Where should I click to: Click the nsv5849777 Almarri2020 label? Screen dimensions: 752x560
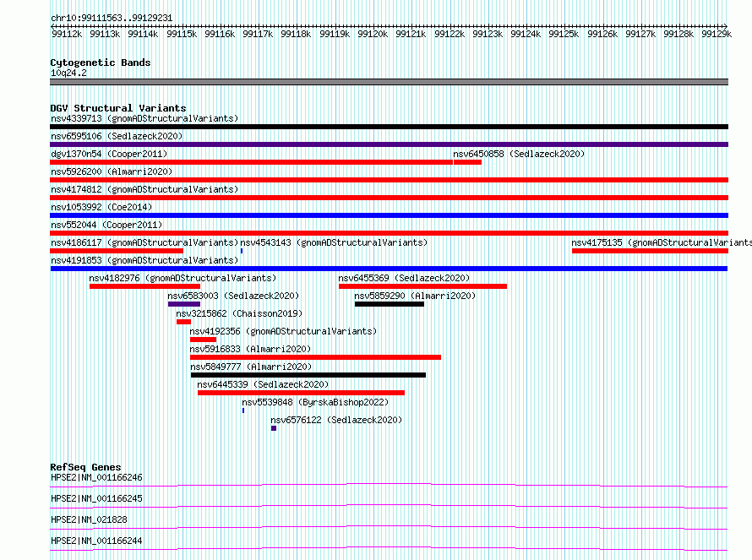(251, 367)
